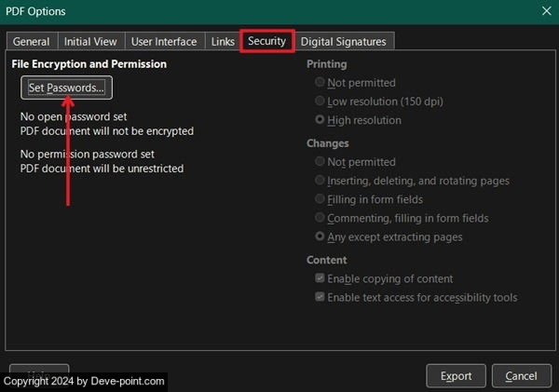Click the Export button

point(457,376)
